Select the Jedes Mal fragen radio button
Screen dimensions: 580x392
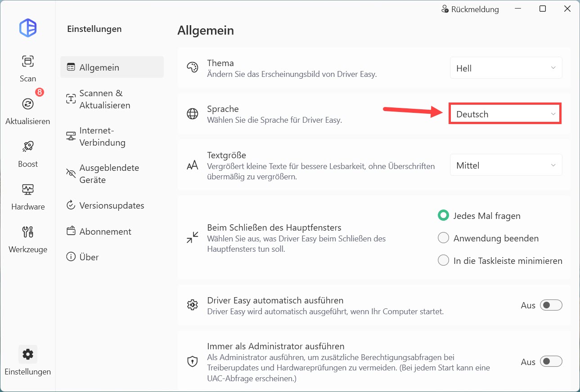(x=443, y=216)
